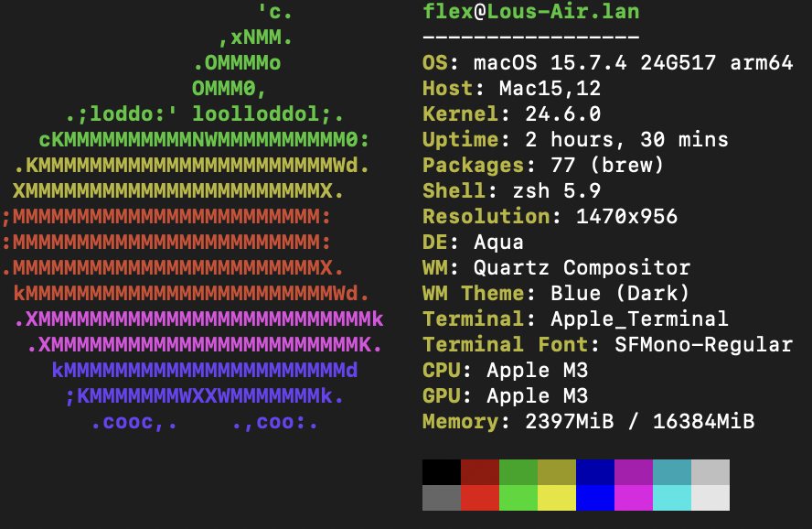Image resolution: width=812 pixels, height=529 pixels.
Task: Click the loolloddol;. text in ASCII logo
Action: (x=268, y=114)
